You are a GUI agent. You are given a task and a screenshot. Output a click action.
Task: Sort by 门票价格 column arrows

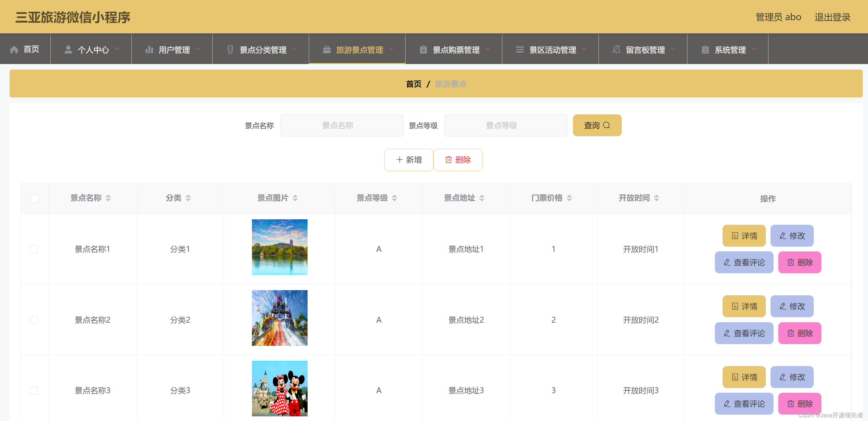coord(569,198)
